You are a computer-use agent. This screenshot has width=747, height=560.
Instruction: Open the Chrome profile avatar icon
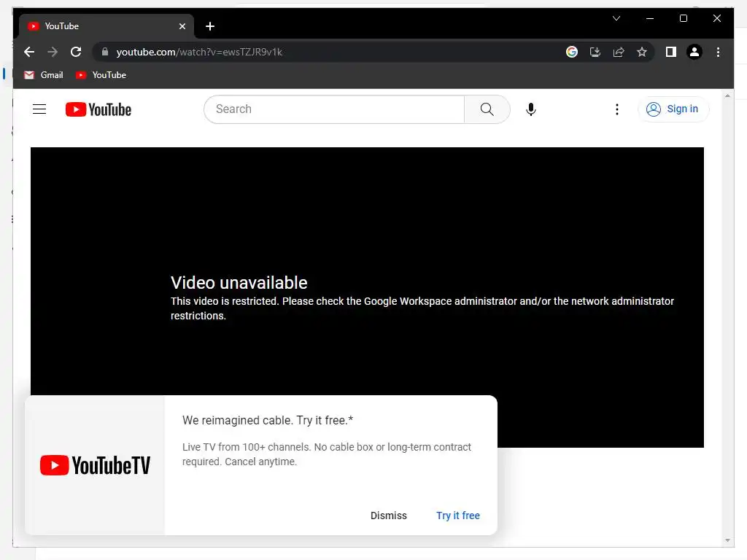click(694, 52)
